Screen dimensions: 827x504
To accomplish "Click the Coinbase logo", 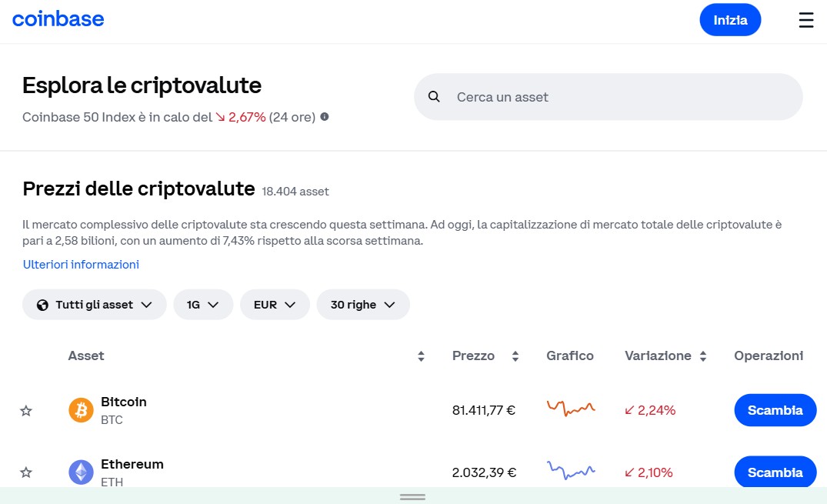I will point(58,19).
